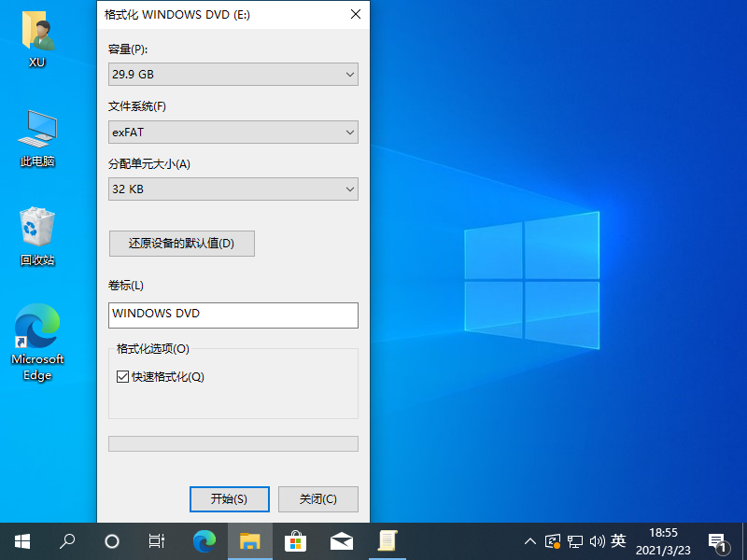The height and width of the screenshot is (560, 747).
Task: Switch input method via the 英 indicator
Action: point(618,540)
